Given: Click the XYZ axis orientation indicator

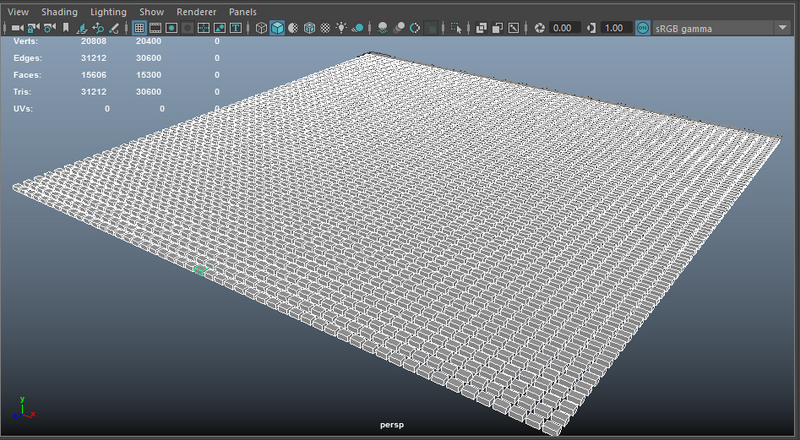Looking at the screenshot, I should pyautogui.click(x=23, y=408).
